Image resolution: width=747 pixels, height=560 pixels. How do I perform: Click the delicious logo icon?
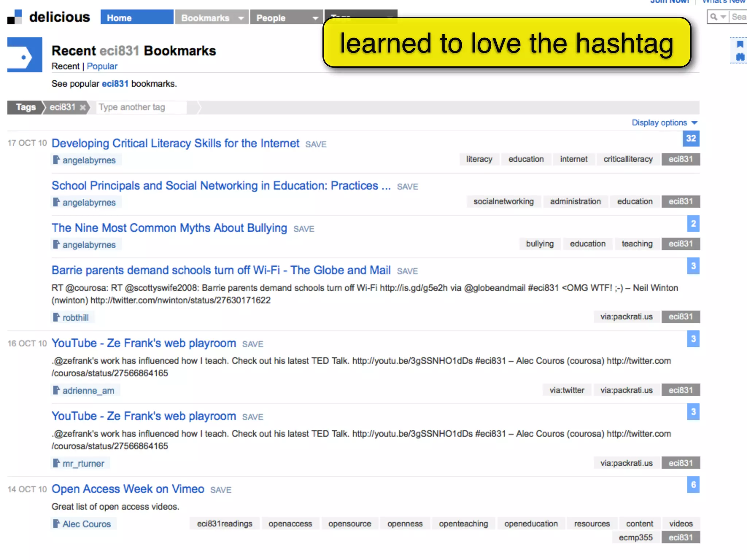tap(15, 17)
